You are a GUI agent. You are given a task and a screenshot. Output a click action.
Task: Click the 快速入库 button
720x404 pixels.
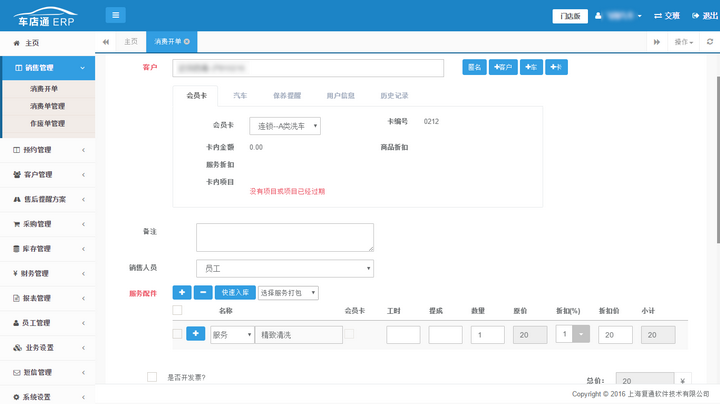point(235,292)
